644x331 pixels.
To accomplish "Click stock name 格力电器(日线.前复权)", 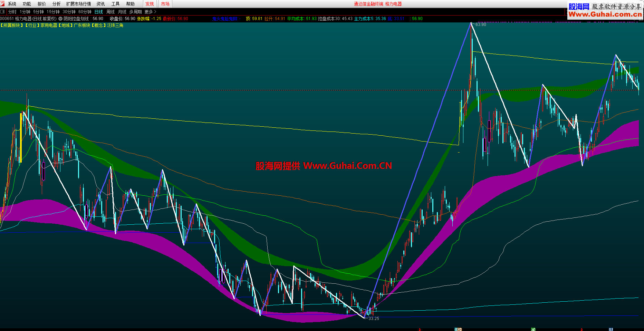I will (x=36, y=19).
